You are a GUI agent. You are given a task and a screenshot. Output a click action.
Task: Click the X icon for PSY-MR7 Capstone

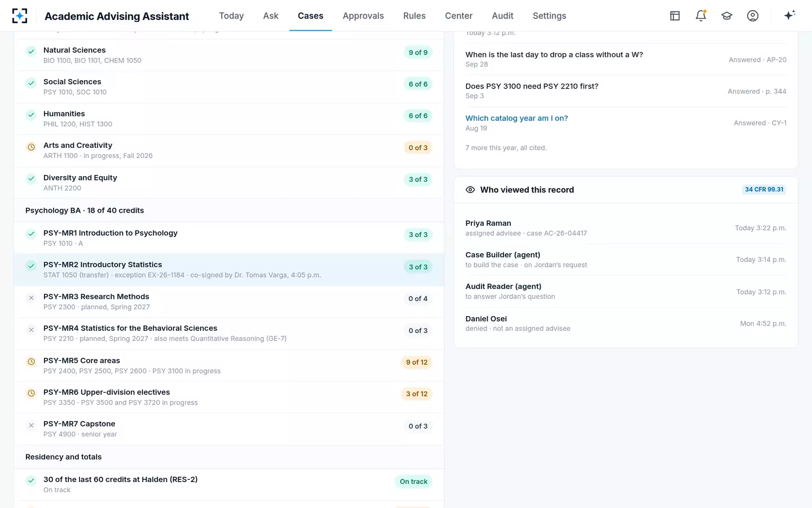pos(32,426)
